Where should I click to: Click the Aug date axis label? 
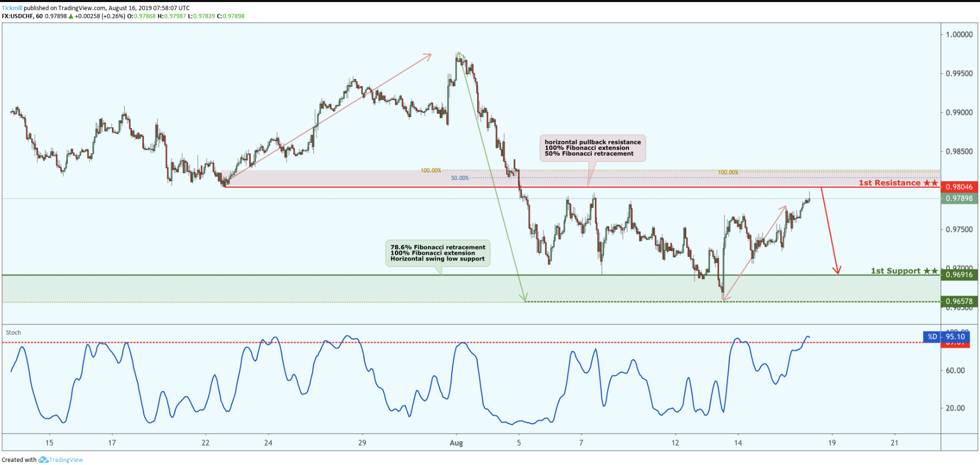click(456, 443)
